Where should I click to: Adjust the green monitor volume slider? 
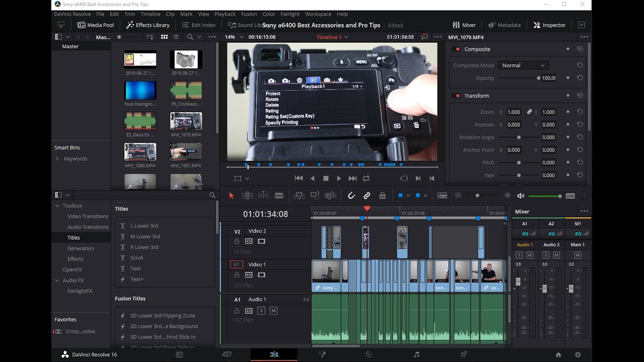click(545, 196)
